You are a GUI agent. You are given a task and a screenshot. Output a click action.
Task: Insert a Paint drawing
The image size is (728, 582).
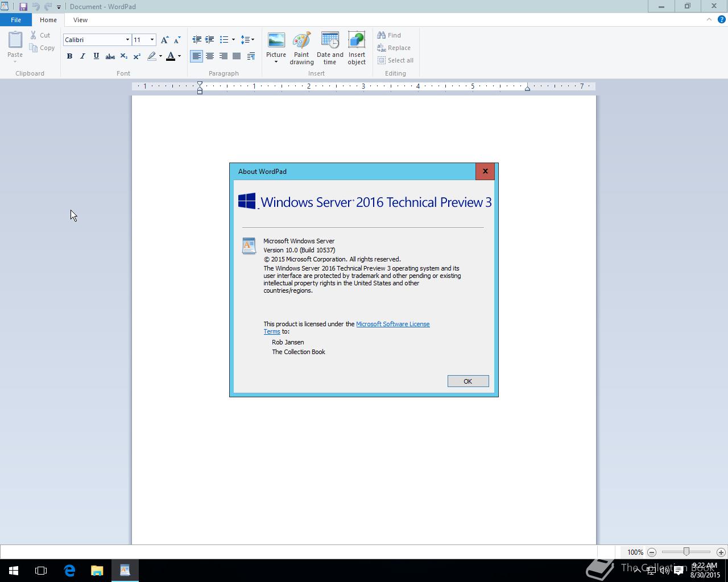pos(301,48)
